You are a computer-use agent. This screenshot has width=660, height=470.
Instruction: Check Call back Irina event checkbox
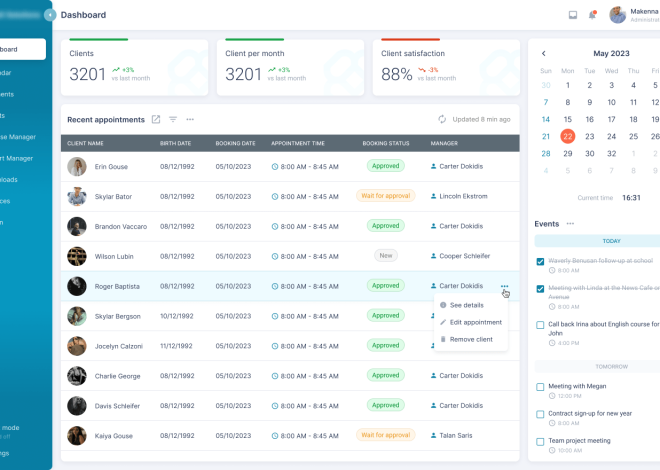[x=540, y=325]
